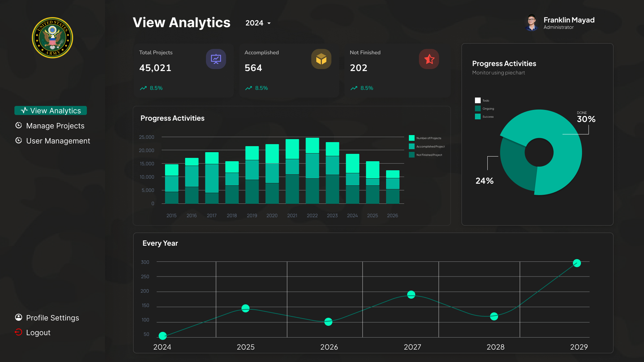Click the pulse icon beside View Analytics

tap(24, 110)
